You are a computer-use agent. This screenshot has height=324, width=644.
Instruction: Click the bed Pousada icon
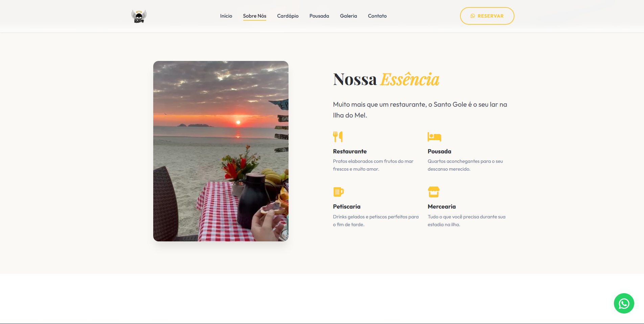coord(434,137)
